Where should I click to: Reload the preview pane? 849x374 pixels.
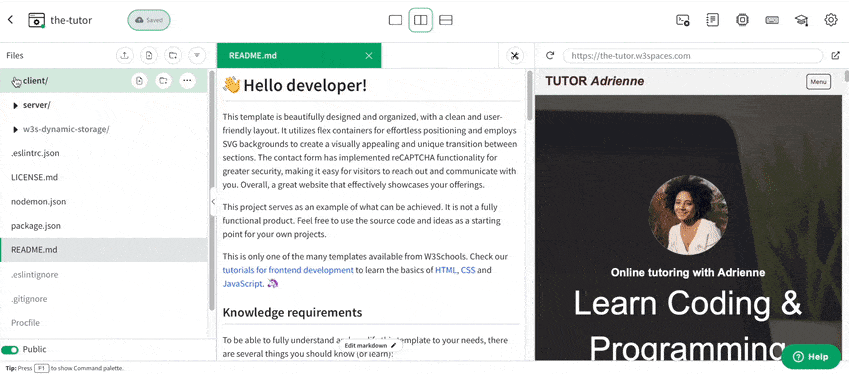pyautogui.click(x=550, y=55)
